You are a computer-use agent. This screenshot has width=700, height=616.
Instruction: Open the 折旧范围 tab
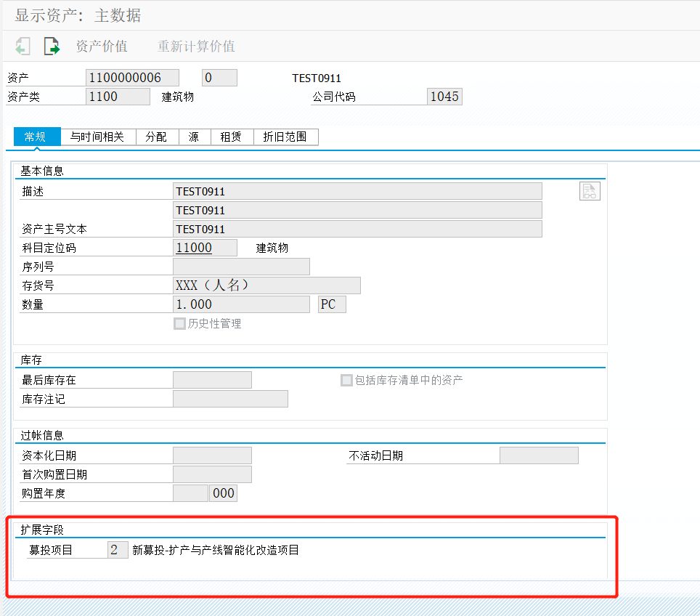[x=285, y=137]
